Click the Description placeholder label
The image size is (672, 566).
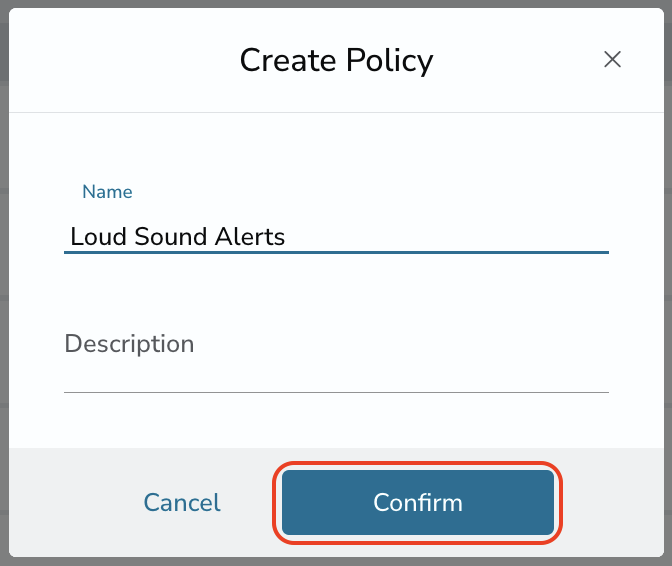tap(129, 344)
